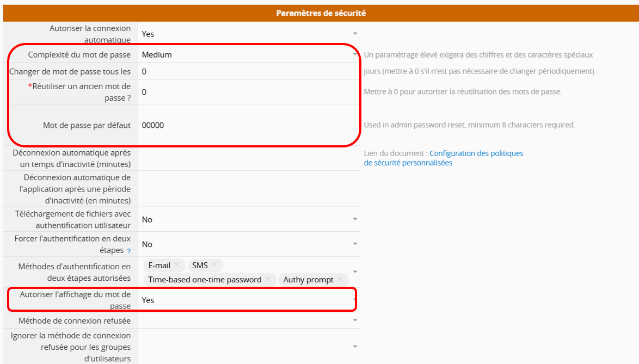Expand Forcer l'authentification en deux étapes dropdown
The image size is (639, 364).
click(x=249, y=244)
